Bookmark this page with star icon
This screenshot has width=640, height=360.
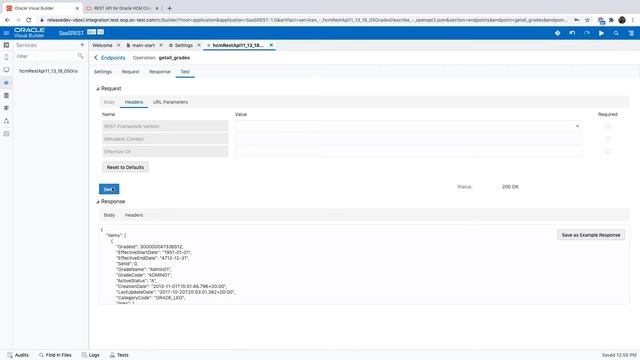pyautogui.click(x=587, y=20)
